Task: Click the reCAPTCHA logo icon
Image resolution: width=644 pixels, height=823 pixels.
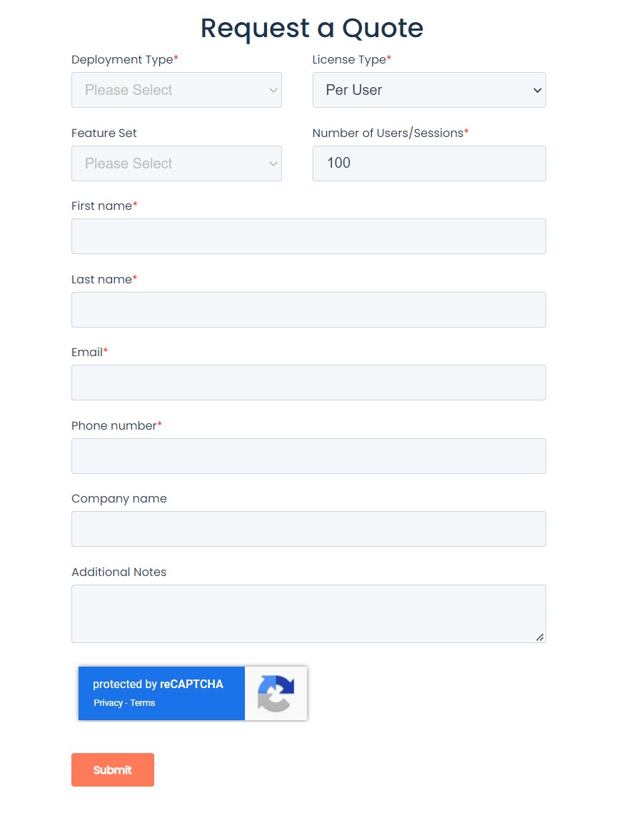Action: tap(276, 693)
